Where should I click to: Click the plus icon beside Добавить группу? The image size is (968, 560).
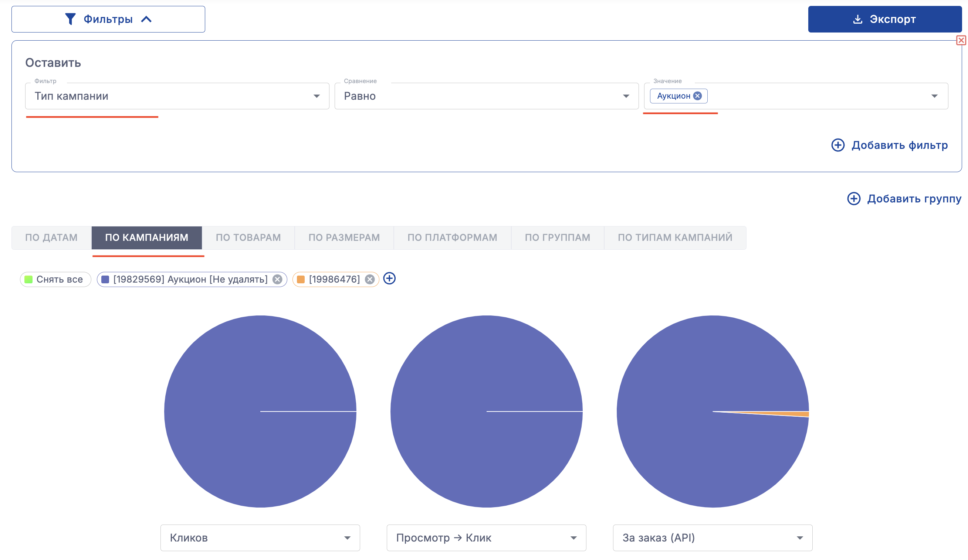pos(853,198)
